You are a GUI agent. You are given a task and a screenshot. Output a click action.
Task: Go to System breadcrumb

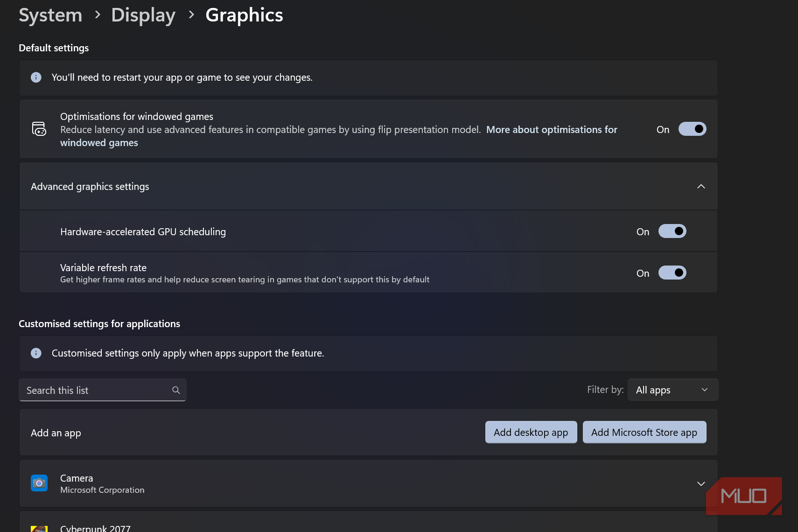point(50,15)
